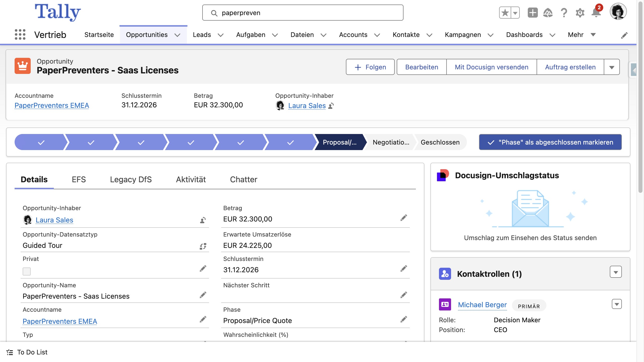Viewport: 644px width, 362px height.
Task: Edit the Betrag field pencil icon
Action: [404, 218]
